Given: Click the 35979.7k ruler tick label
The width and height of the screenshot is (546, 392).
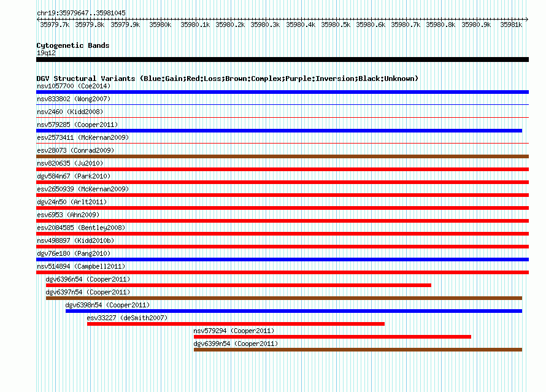Looking at the screenshot, I should (55, 25).
